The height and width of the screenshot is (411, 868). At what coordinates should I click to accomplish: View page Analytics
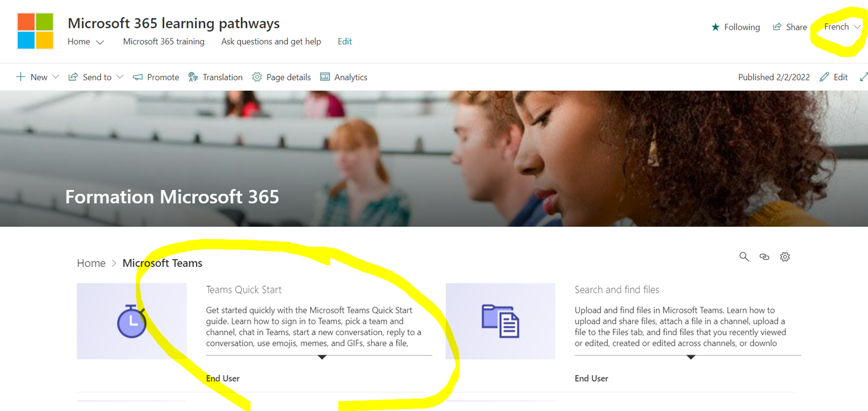coord(343,77)
